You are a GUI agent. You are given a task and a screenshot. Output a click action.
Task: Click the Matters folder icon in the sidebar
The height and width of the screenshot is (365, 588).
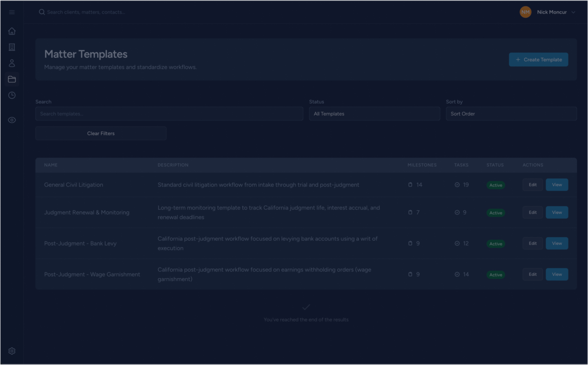11,79
